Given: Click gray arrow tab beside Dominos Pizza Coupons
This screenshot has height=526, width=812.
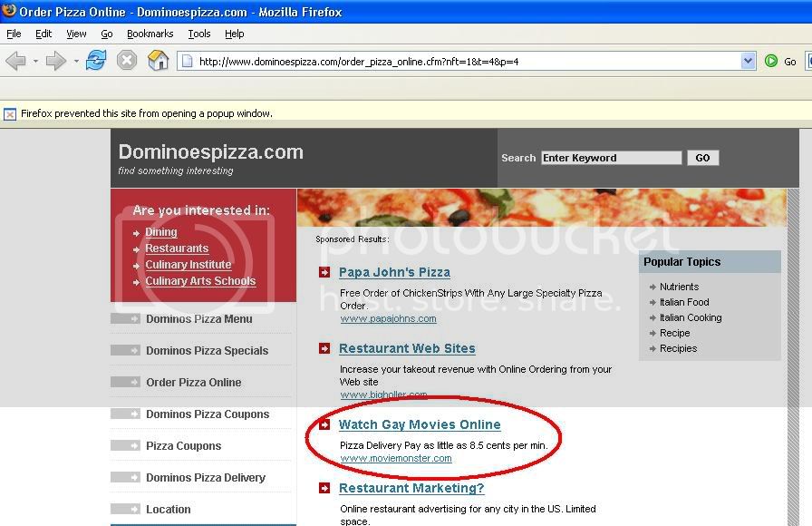Looking at the screenshot, I should coord(125,414).
